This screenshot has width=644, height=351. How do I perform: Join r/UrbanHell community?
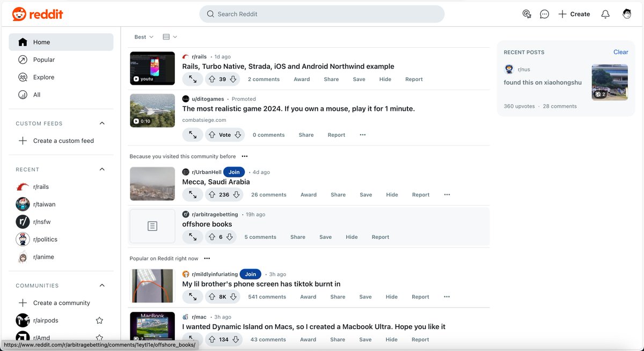[234, 172]
